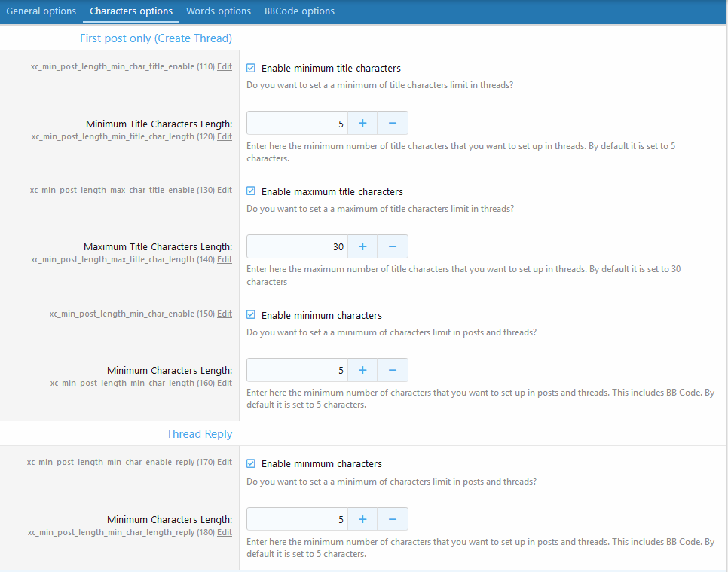Go to BBCode options tab
Viewport: 728px width, 572px height.
[x=299, y=11]
